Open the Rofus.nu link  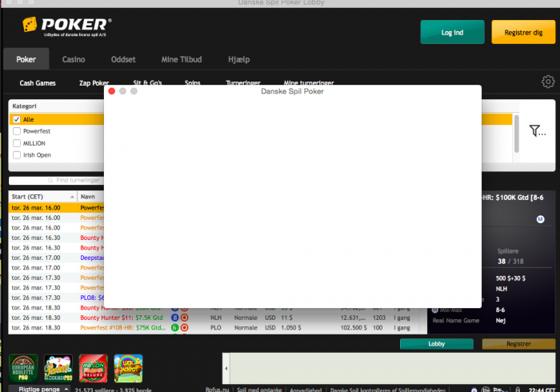[217, 390]
